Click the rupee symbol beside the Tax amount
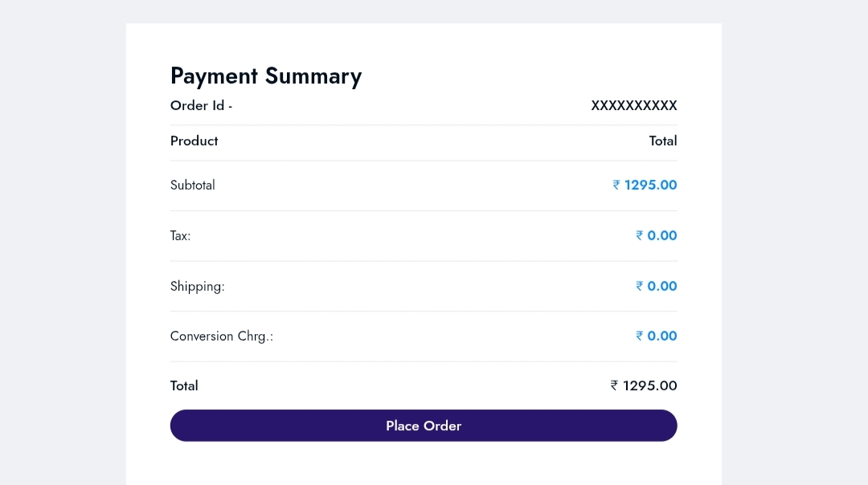This screenshot has width=868, height=485. point(640,235)
